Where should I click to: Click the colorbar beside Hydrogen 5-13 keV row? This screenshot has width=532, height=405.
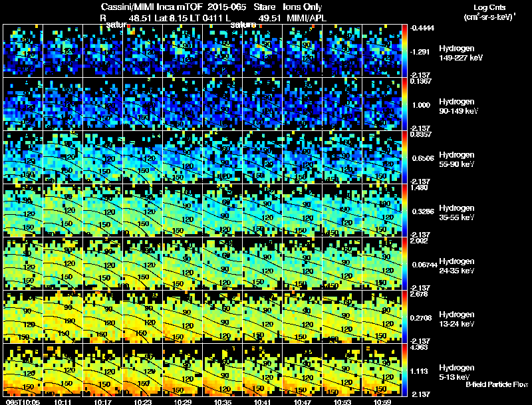coord(404,370)
